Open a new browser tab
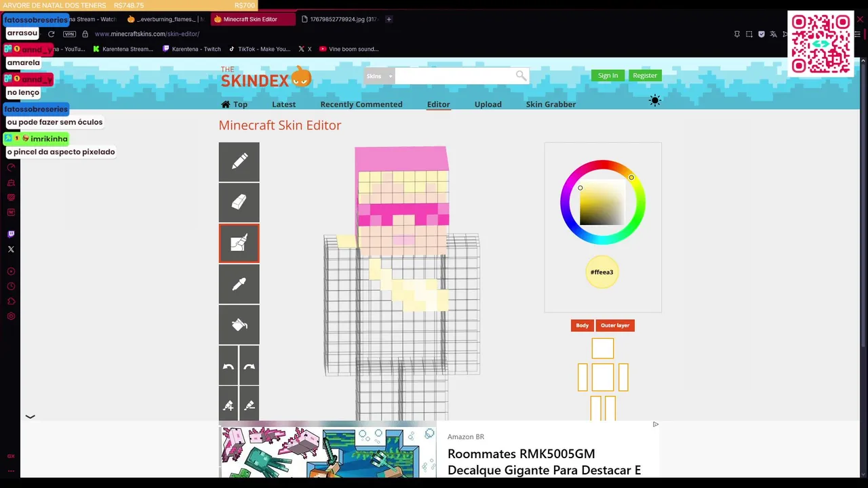 (x=389, y=19)
